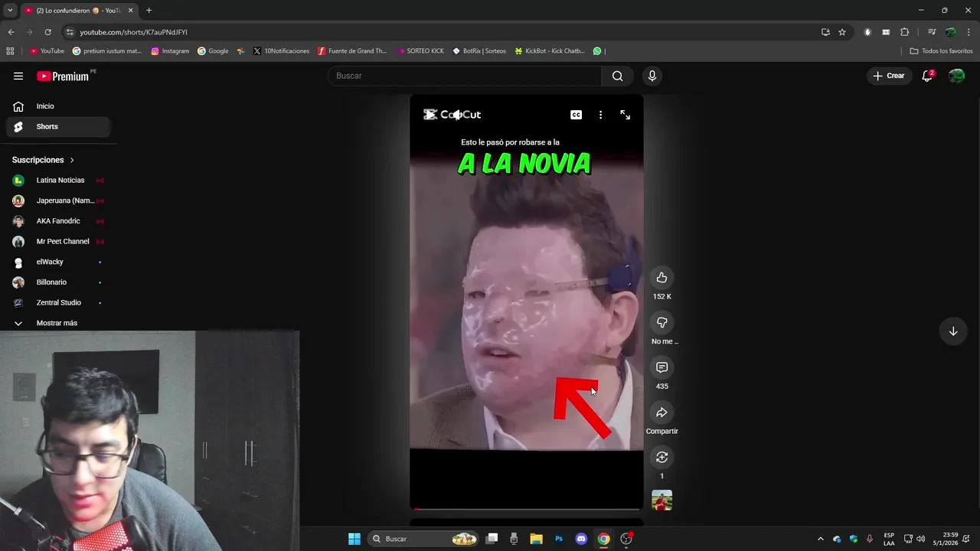Image resolution: width=980 pixels, height=551 pixels.
Task: Open the Latina Noticias subscription
Action: pyautogui.click(x=58, y=181)
